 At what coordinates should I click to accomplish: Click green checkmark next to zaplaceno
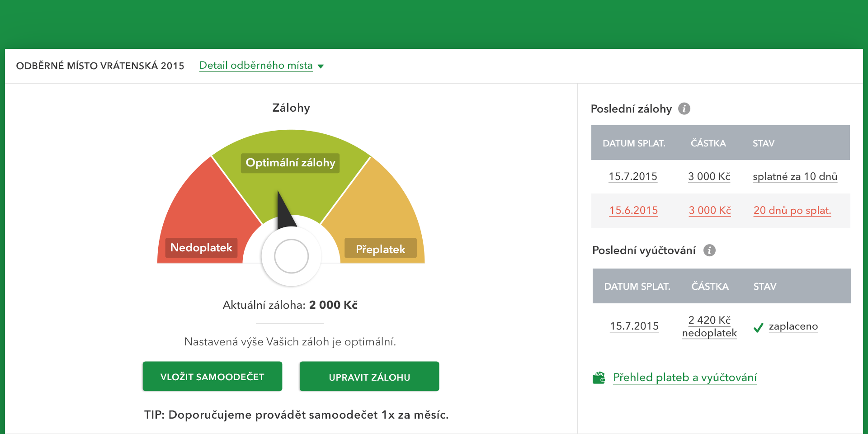tap(758, 327)
